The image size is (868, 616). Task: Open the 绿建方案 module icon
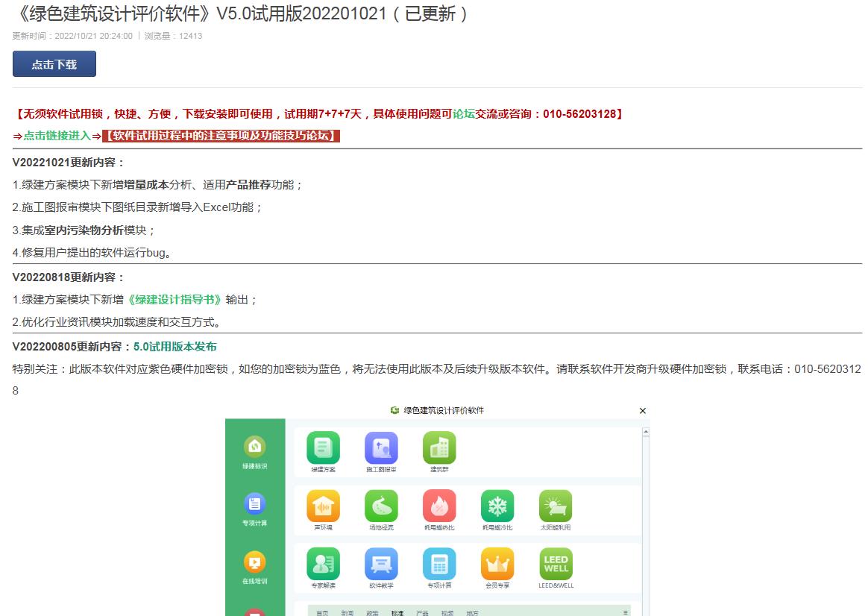coord(323,448)
